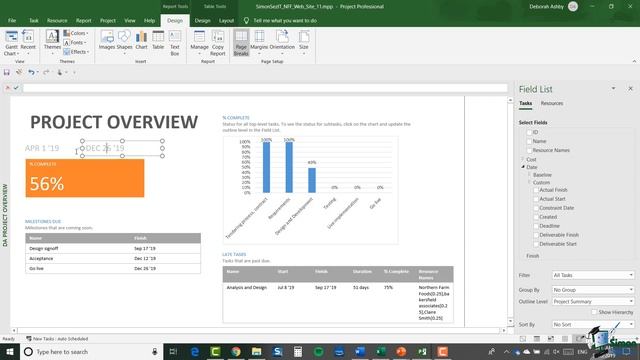
Task: Check the Actual Start checkbox
Action: point(536,199)
